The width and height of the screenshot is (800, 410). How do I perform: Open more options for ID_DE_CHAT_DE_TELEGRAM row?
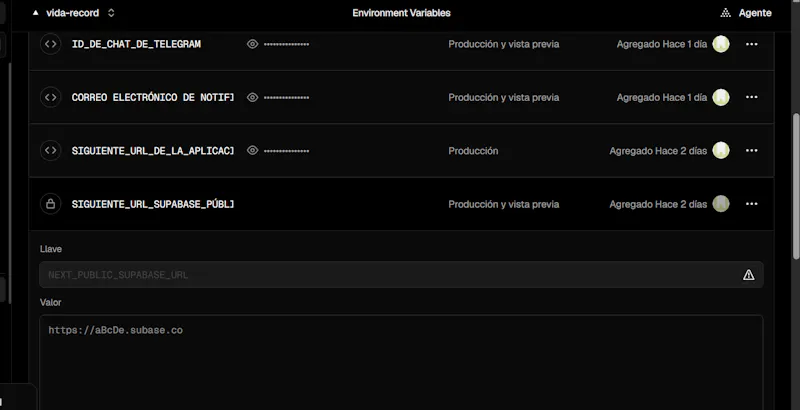pyautogui.click(x=752, y=44)
